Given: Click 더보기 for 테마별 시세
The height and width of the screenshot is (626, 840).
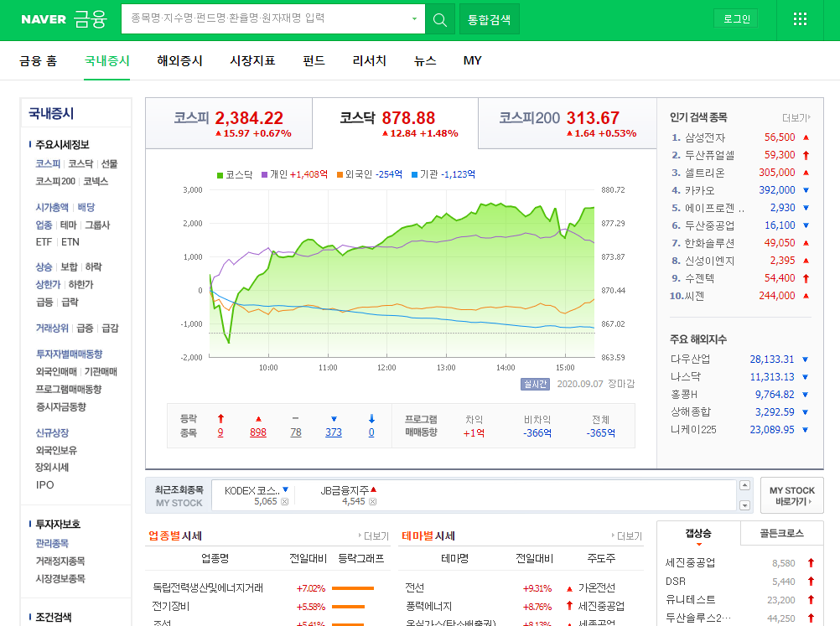Looking at the screenshot, I should 627,536.
